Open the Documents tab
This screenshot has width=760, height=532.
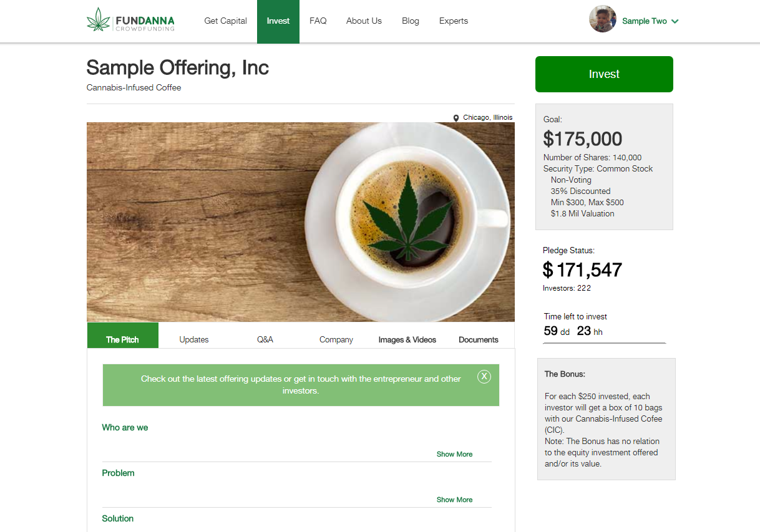pos(479,339)
